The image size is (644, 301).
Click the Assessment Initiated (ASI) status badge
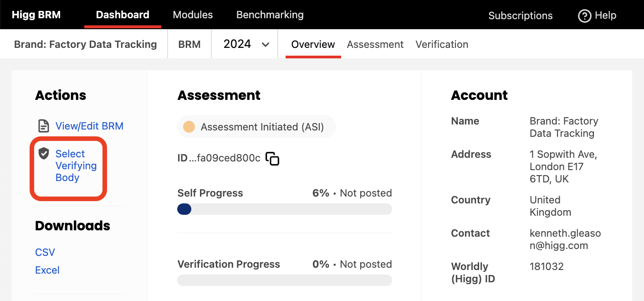coord(256,127)
